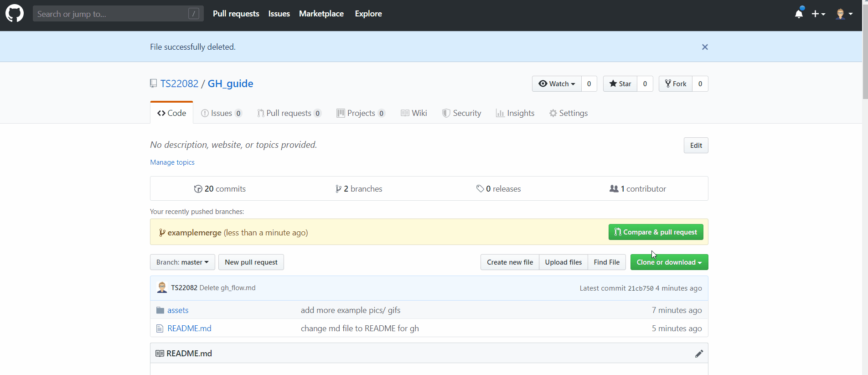This screenshot has width=868, height=375.
Task: Click the search or jump to field
Action: tap(118, 14)
